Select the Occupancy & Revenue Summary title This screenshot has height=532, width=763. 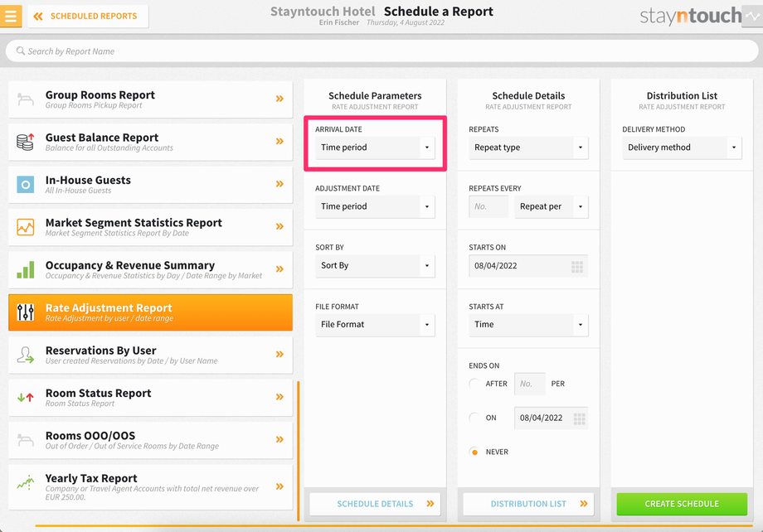pos(130,265)
